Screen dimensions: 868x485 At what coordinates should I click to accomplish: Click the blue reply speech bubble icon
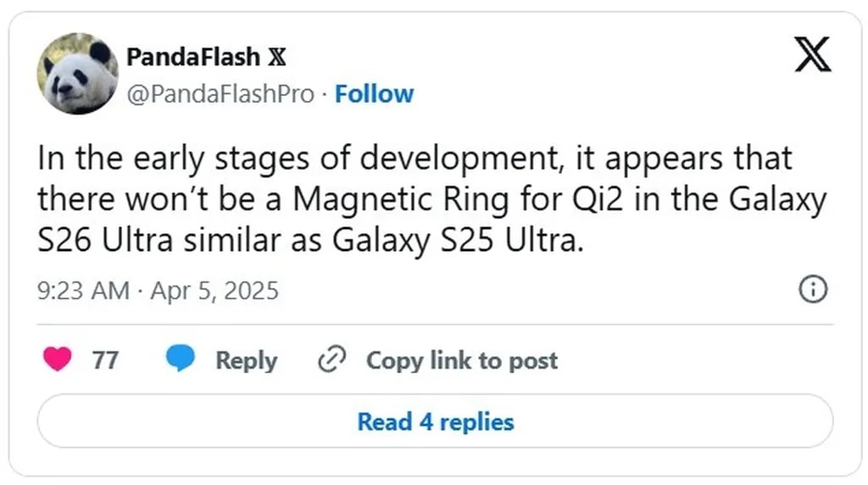click(180, 360)
